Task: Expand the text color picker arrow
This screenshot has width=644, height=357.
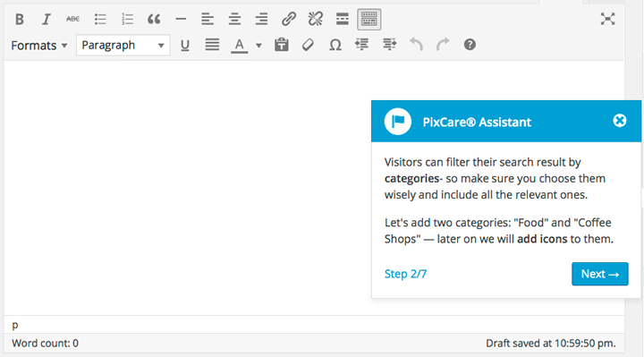Action: 258,46
